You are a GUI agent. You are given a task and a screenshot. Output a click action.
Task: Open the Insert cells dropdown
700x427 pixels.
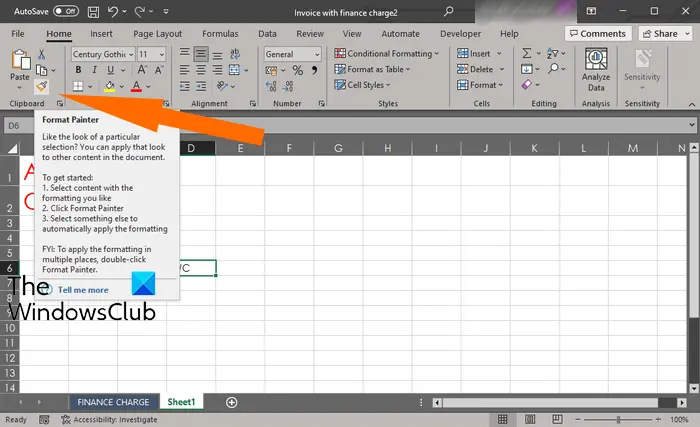click(499, 54)
